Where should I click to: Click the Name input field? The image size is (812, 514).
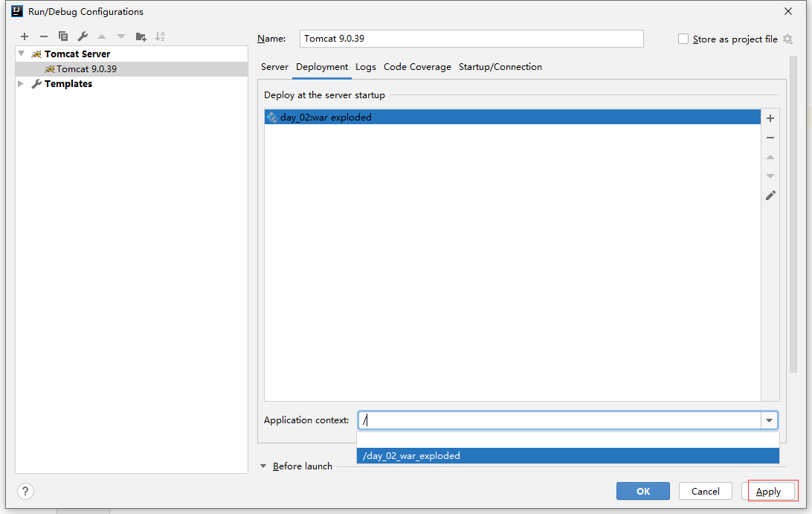[x=471, y=39]
